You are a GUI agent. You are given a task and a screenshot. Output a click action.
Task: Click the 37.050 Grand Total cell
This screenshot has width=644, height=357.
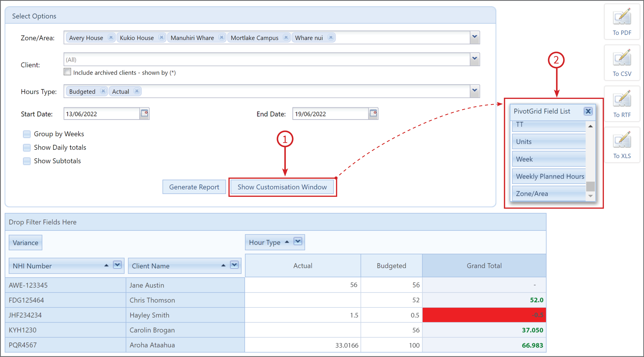(484, 330)
